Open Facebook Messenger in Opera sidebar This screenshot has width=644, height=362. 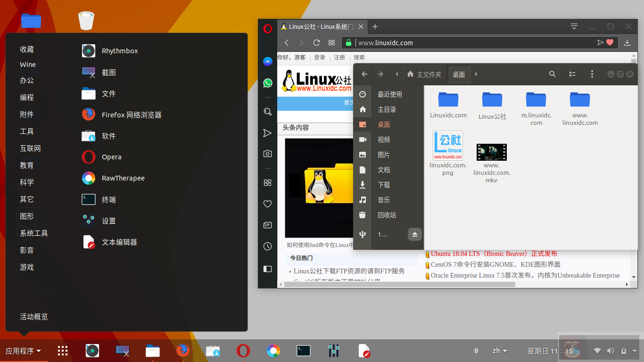(267, 61)
